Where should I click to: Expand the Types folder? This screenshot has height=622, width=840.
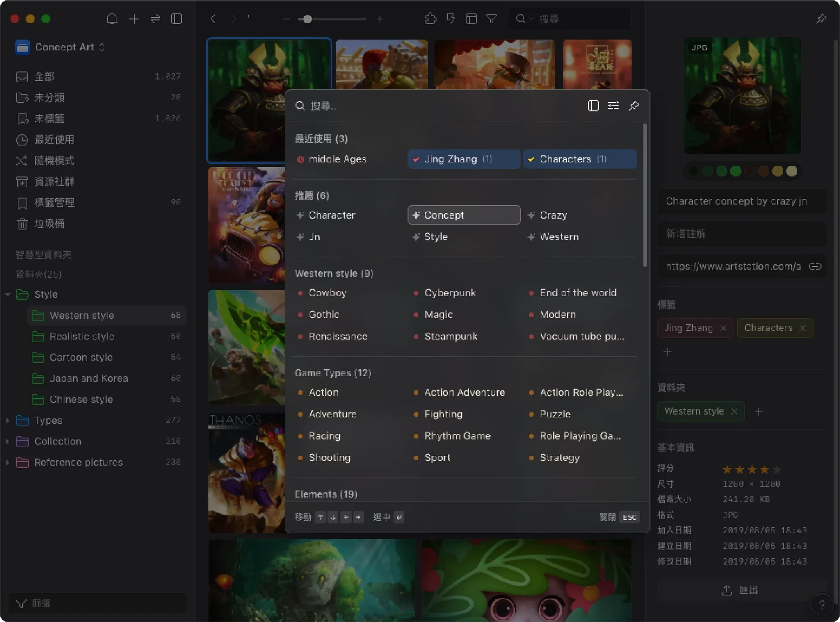[7, 420]
